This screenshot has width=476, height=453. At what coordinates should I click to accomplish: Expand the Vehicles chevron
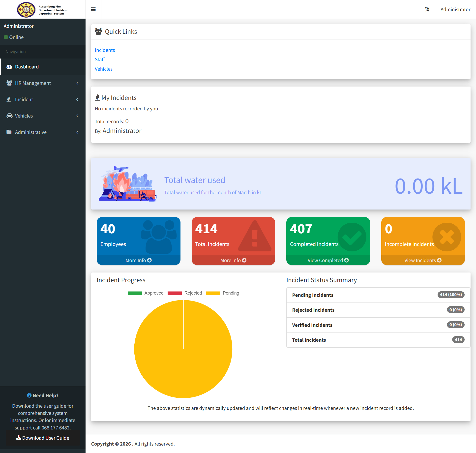click(x=77, y=116)
